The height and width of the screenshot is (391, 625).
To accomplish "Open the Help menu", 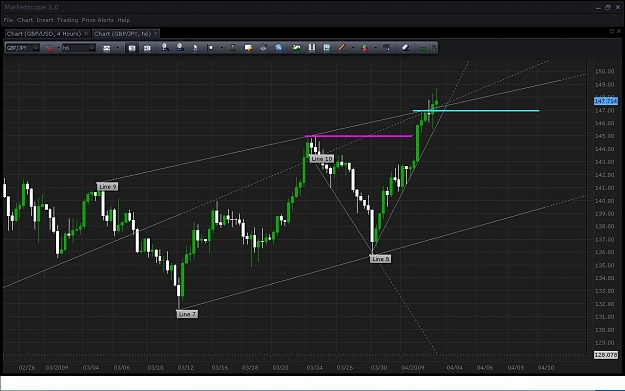I will (124, 20).
